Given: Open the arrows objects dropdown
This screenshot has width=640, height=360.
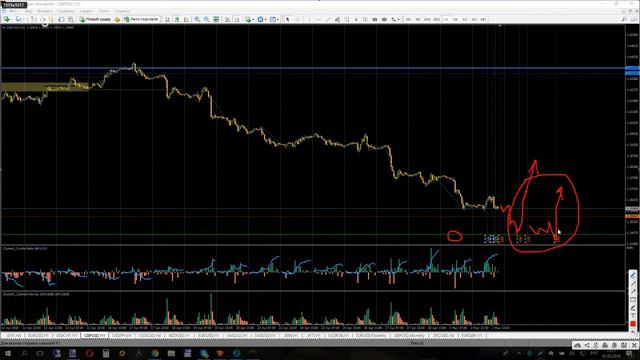Looking at the screenshot, I should tap(395, 19).
